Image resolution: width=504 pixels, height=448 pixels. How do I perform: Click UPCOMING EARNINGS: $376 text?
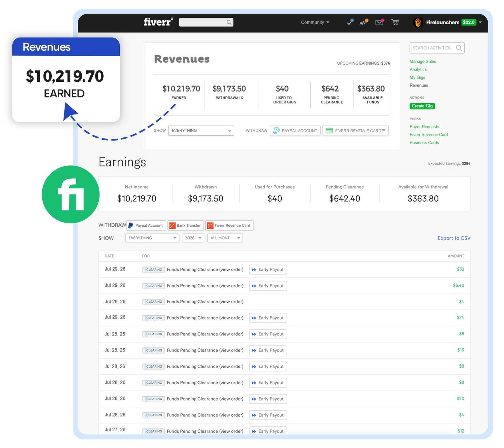pyautogui.click(x=364, y=63)
